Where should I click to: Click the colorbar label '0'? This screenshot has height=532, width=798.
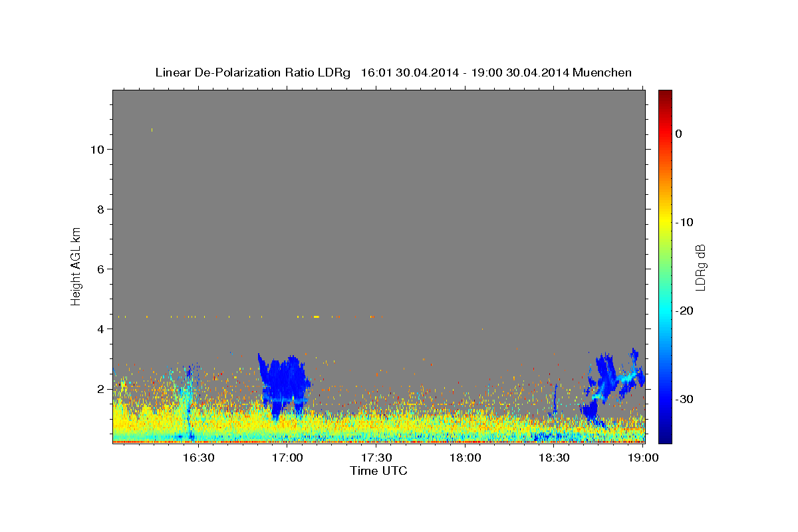click(679, 134)
